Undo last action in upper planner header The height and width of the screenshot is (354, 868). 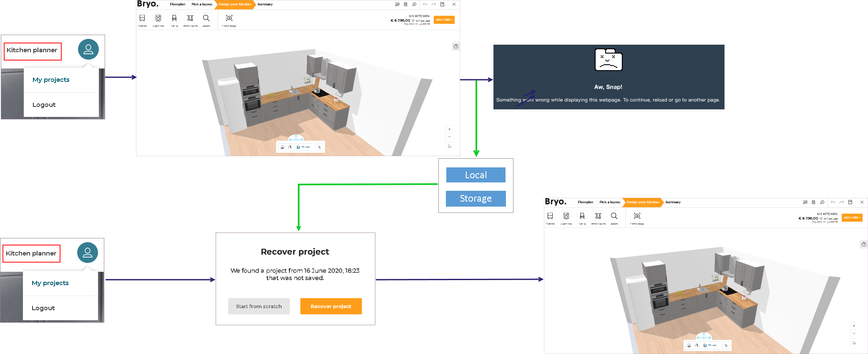425,4
